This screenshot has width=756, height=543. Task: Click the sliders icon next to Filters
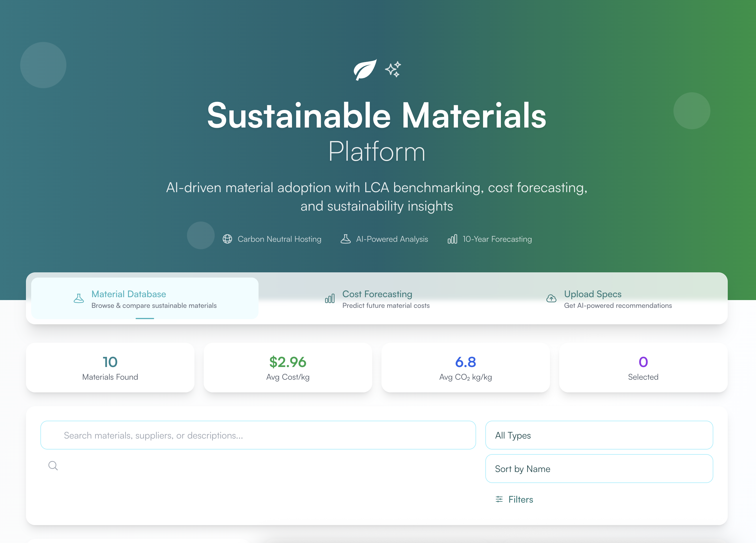point(499,499)
